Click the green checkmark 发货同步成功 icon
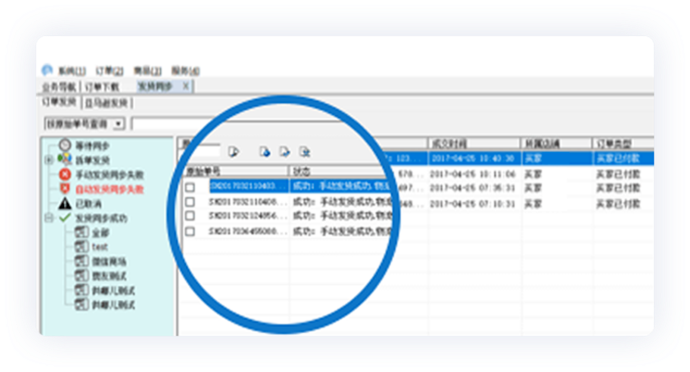This screenshot has width=690, height=372. [65, 217]
